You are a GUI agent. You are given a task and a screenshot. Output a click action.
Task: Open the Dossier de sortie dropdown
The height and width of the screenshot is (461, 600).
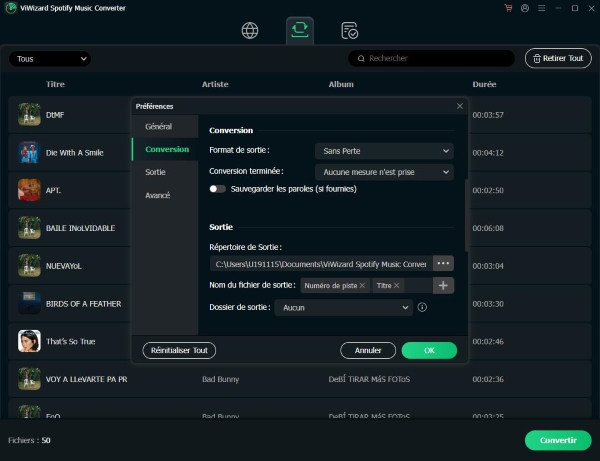pyautogui.click(x=344, y=308)
